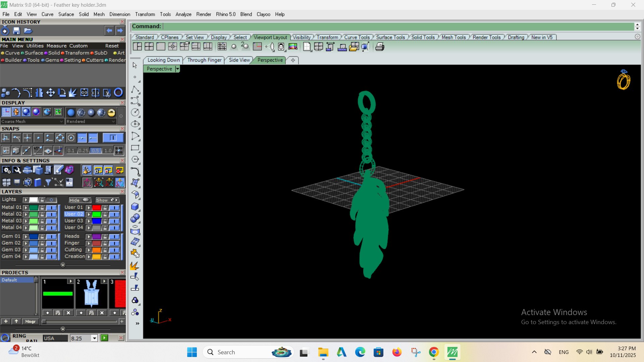
Task: Click in the Command input field
Action: pos(398,26)
